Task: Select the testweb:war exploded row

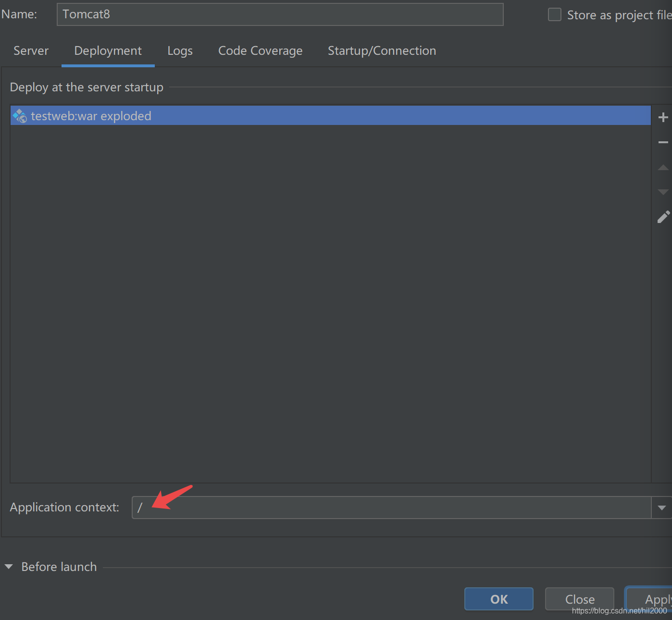Action: [x=331, y=116]
